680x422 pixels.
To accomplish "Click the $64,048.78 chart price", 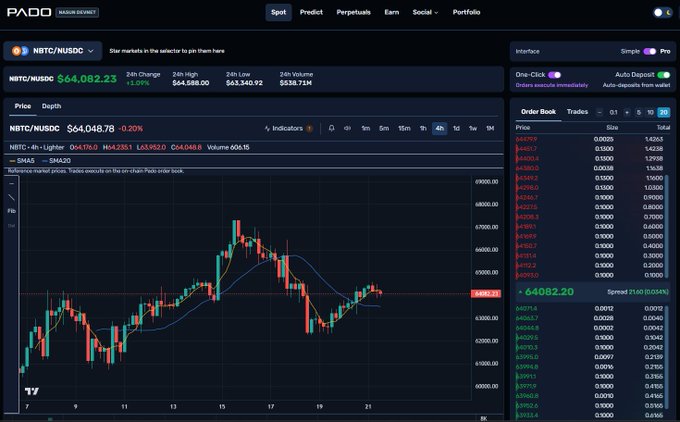I will pyautogui.click(x=91, y=129).
